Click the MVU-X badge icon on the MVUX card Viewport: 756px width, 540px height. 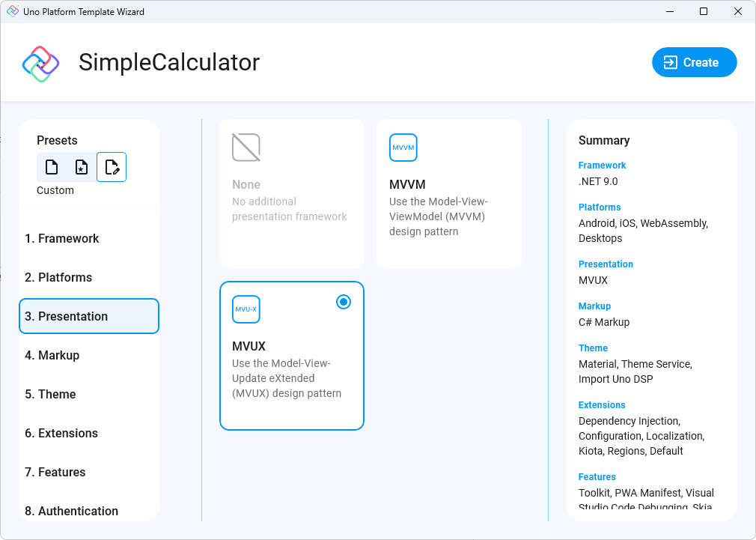246,309
